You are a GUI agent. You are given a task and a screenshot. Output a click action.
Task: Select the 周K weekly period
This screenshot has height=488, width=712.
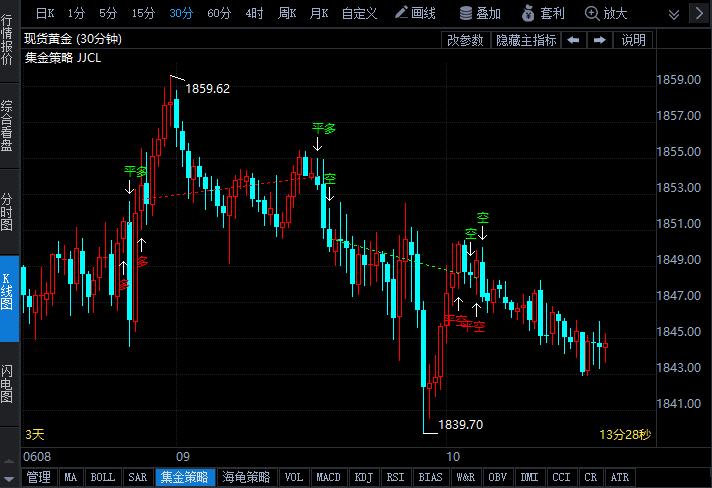[x=287, y=14]
